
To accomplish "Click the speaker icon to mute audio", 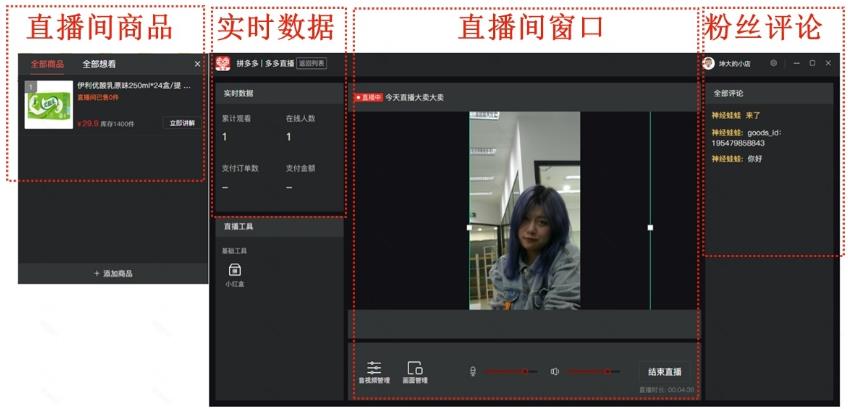I will coord(554,372).
